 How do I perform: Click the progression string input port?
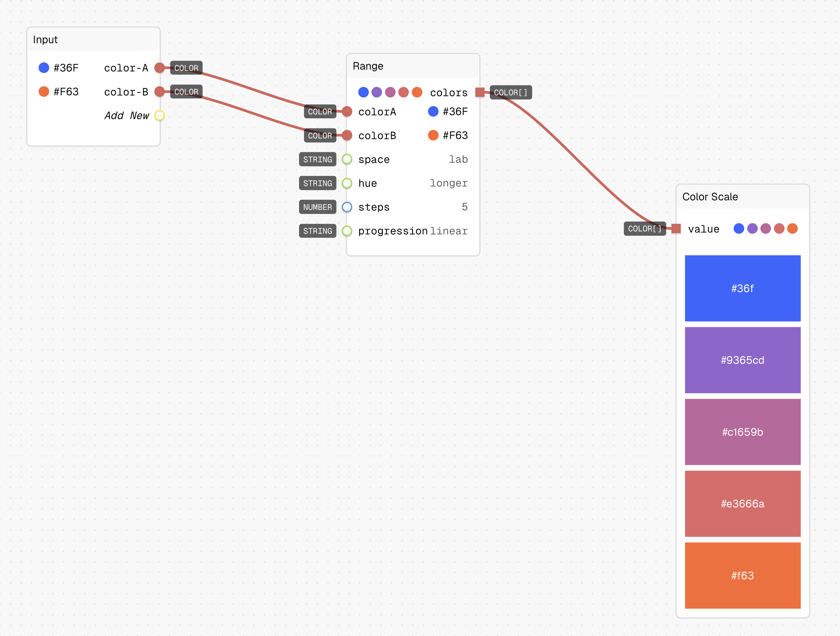coord(347,231)
